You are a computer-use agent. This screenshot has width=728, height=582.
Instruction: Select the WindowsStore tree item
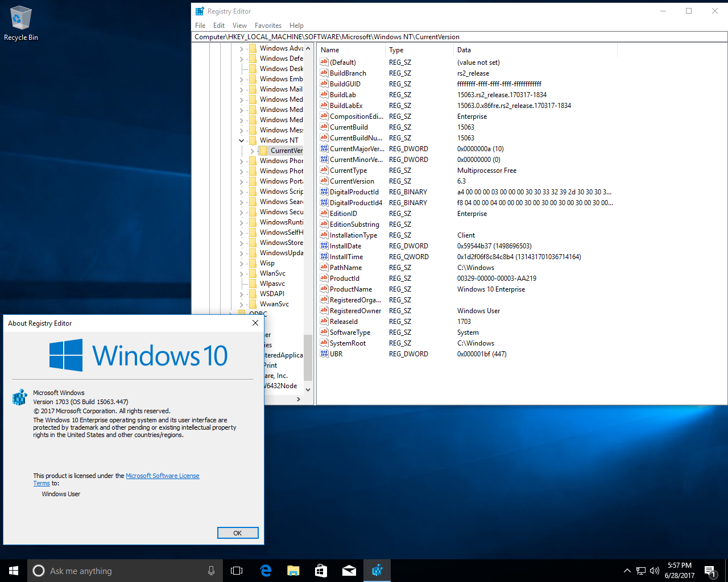click(282, 243)
